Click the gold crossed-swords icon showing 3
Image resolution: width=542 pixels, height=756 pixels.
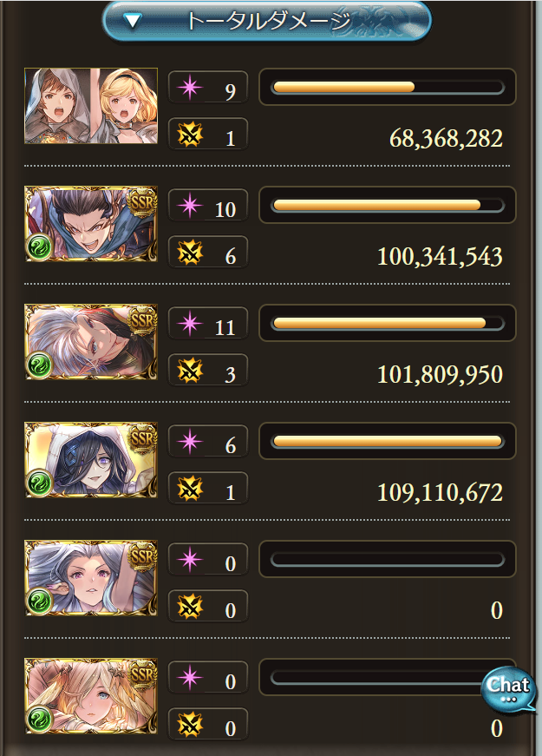[x=190, y=371]
